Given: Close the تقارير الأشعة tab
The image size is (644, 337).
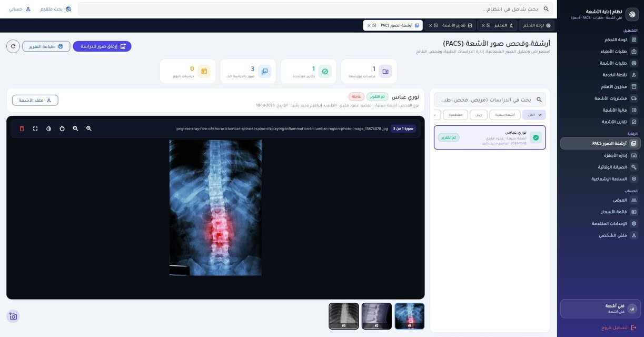Looking at the screenshot, I should [431, 25].
